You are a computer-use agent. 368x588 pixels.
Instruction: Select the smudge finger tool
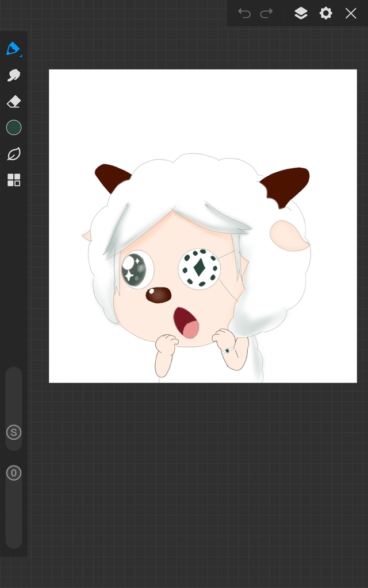click(14, 75)
